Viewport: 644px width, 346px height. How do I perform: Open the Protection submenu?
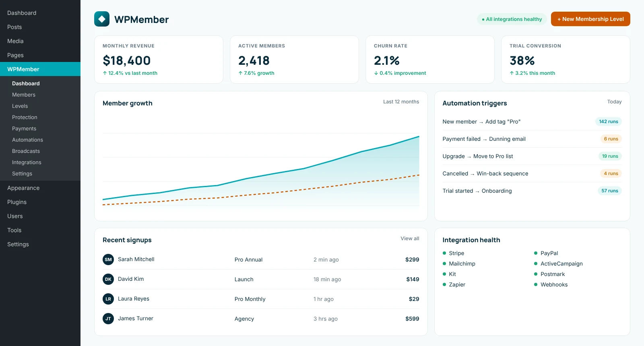(40, 117)
